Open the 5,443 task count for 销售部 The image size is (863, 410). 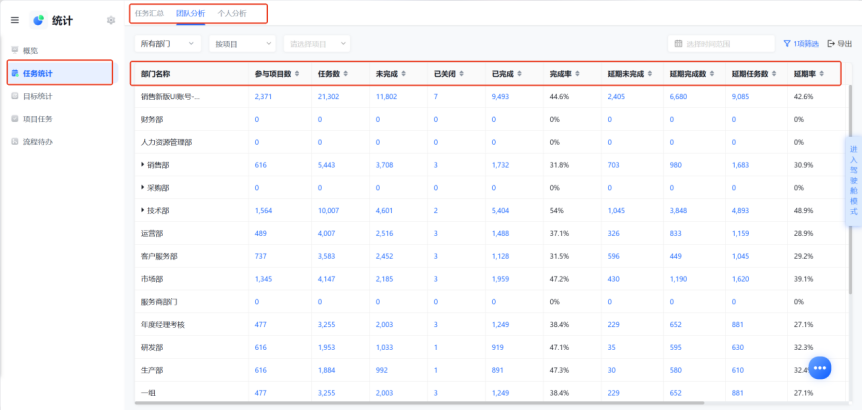point(326,165)
